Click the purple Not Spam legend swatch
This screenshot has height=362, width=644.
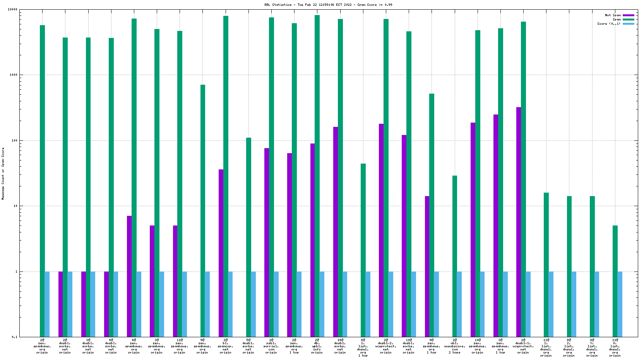[629, 15]
